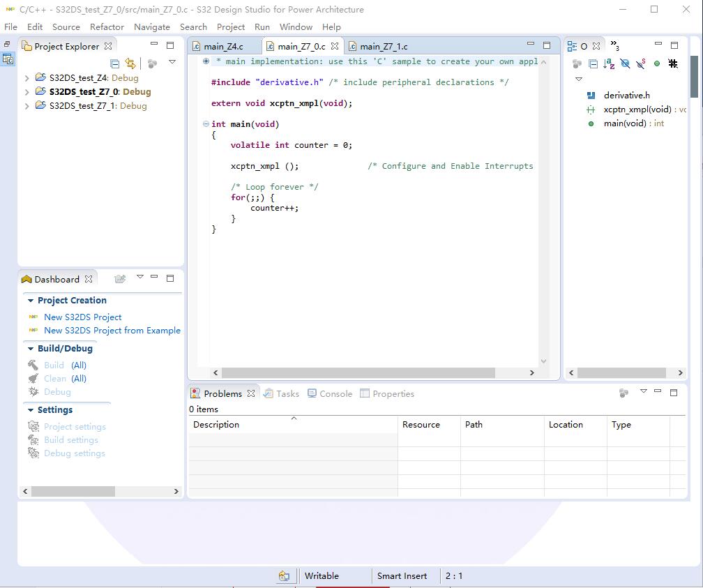Open the Run menu

(262, 27)
